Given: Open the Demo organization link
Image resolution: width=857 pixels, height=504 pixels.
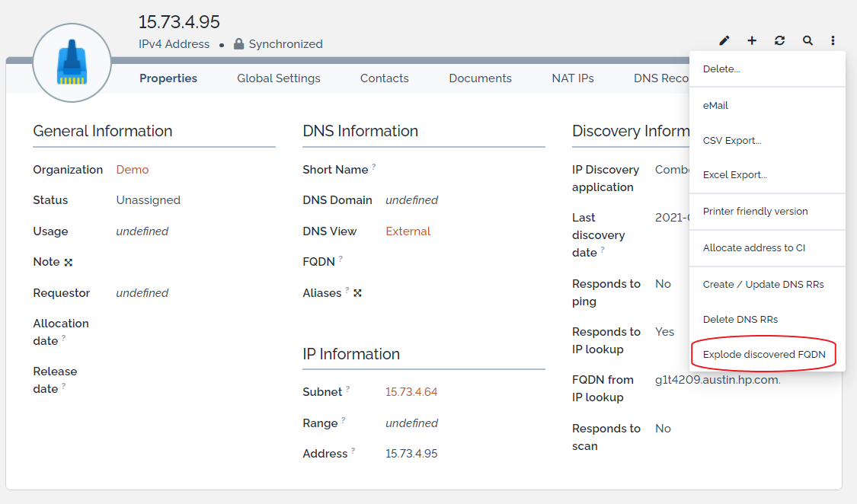Looking at the screenshot, I should [133, 170].
